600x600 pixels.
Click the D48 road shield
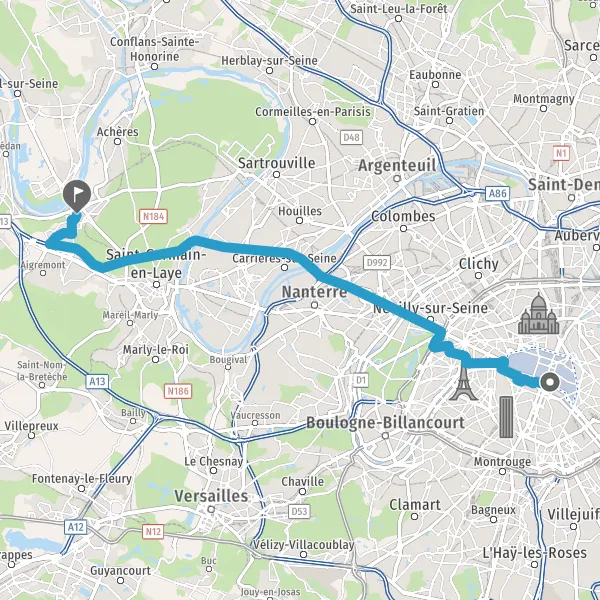point(351,137)
